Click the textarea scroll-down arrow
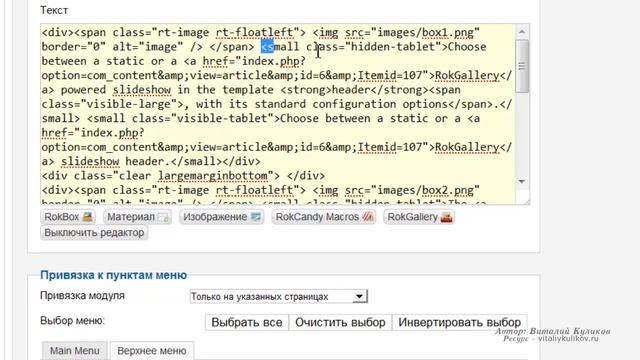The width and height of the screenshot is (640, 360). (522, 181)
